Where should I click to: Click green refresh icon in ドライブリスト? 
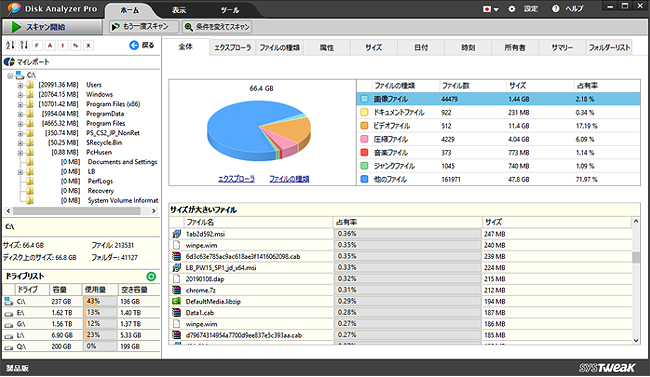(x=151, y=276)
